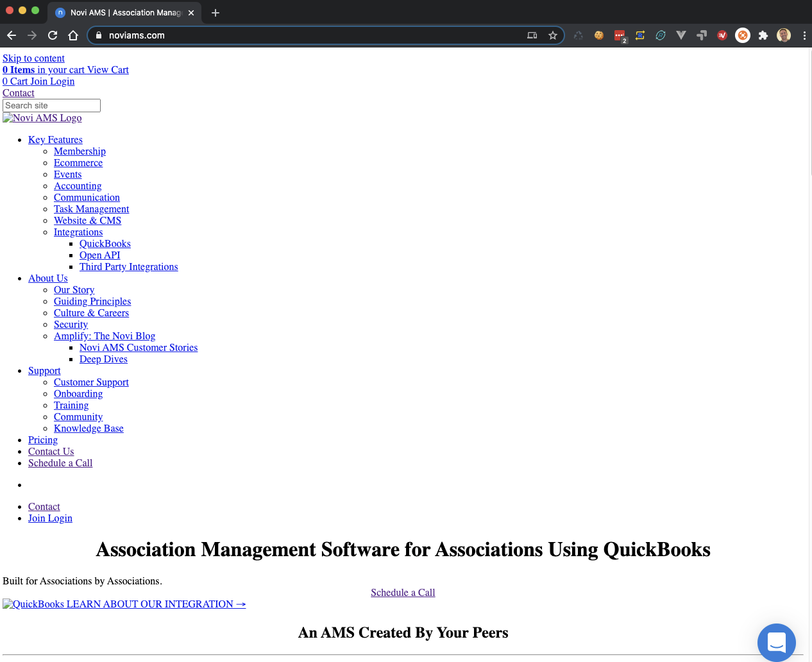Close the Novi AMS browser tab
812x662 pixels.
pos(191,13)
